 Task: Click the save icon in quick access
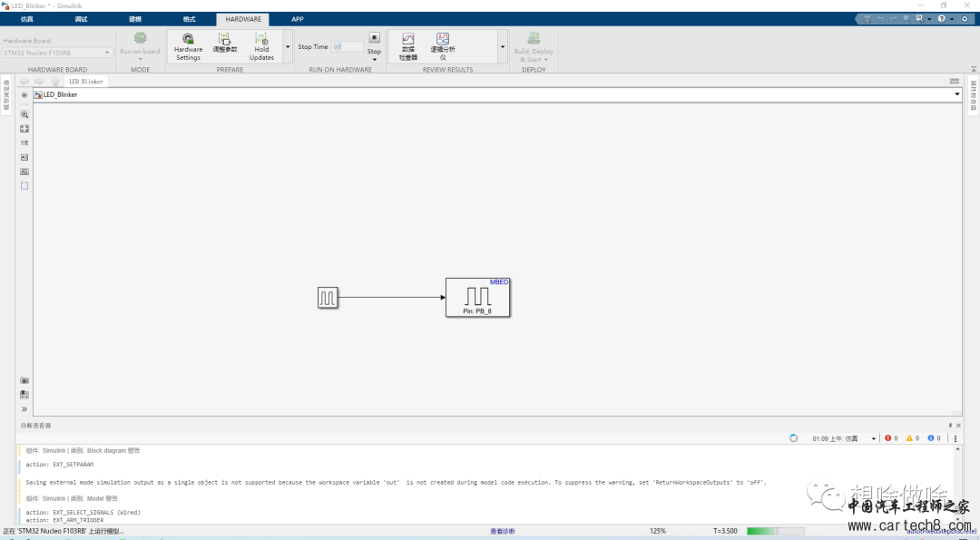point(867,19)
